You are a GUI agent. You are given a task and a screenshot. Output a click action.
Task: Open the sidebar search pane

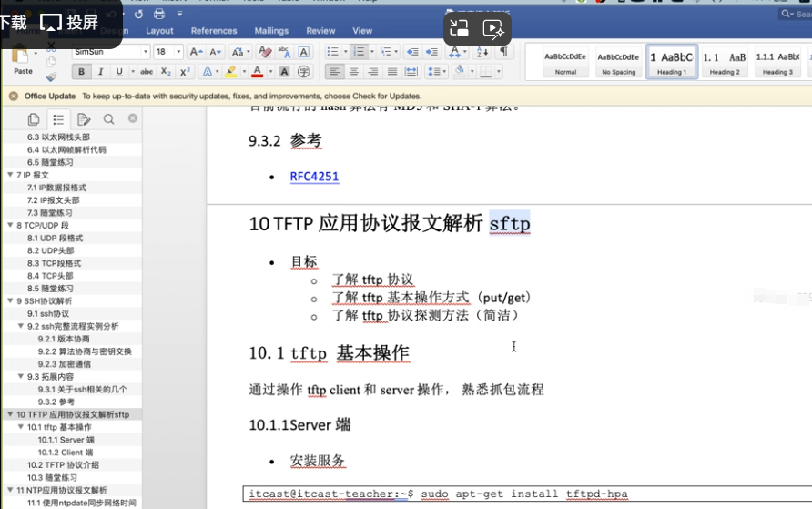click(x=108, y=119)
